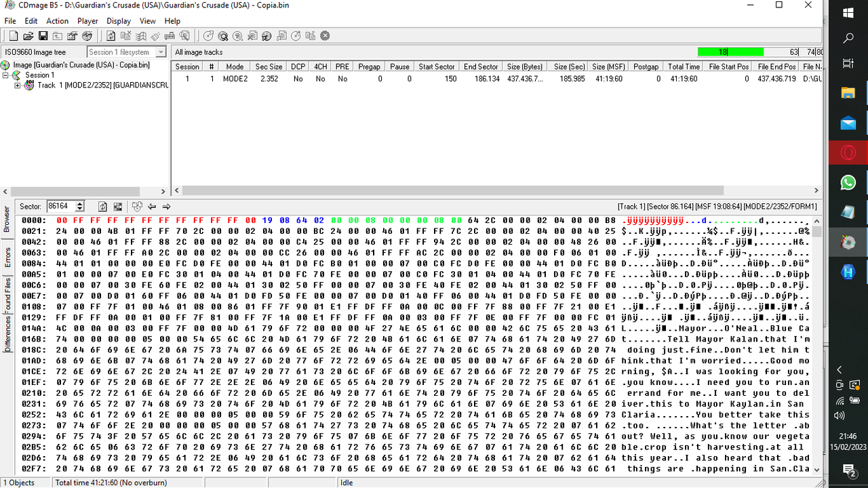Go to previous sector with the left arrow
This screenshot has height=488, width=868.
pyautogui.click(x=152, y=206)
